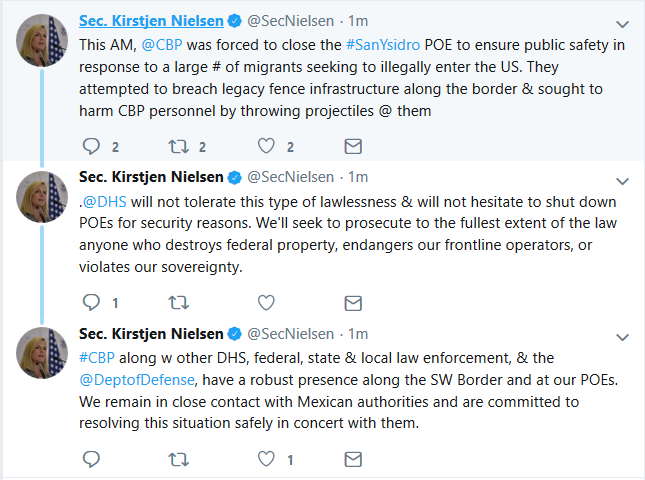Retweet the tweet about prosecuting lawlessness
This screenshot has height=480, width=645.
tap(180, 302)
